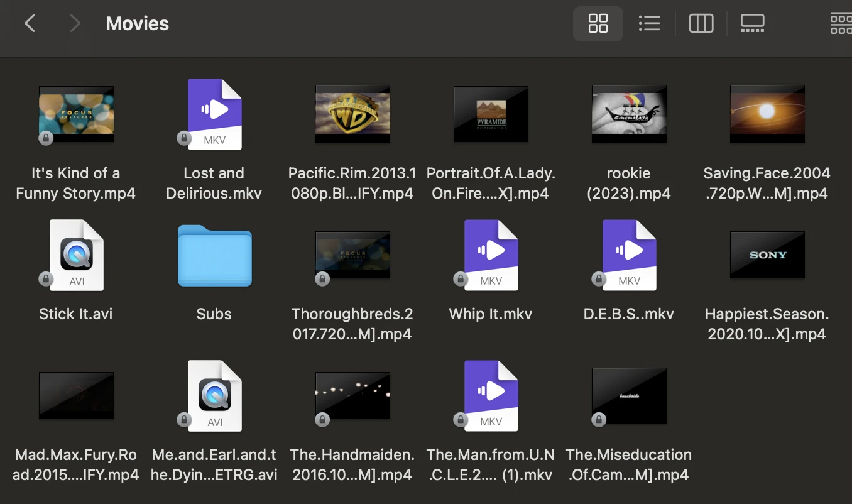Image resolution: width=852 pixels, height=504 pixels.
Task: Open the grouping options control
Action: tap(841, 23)
